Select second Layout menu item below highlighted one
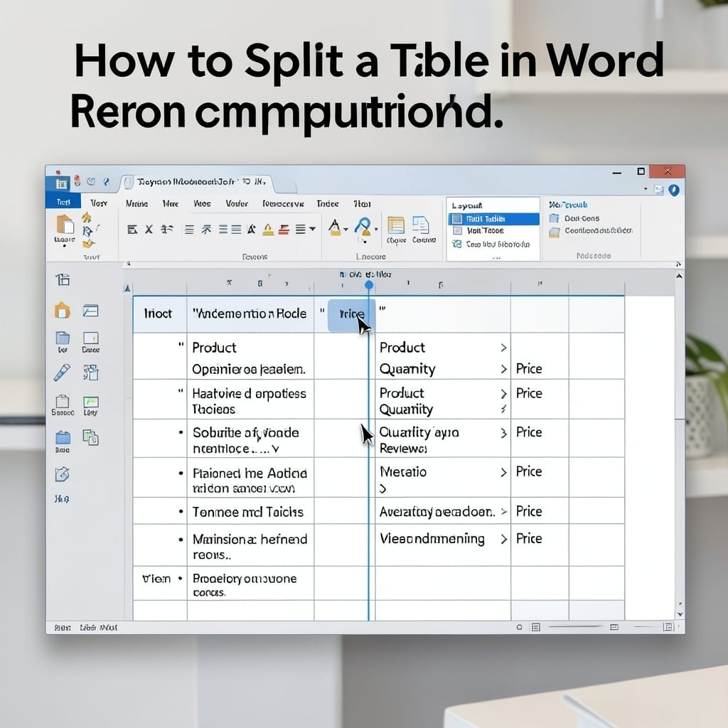Viewport: 728px width, 728px height. (493, 231)
